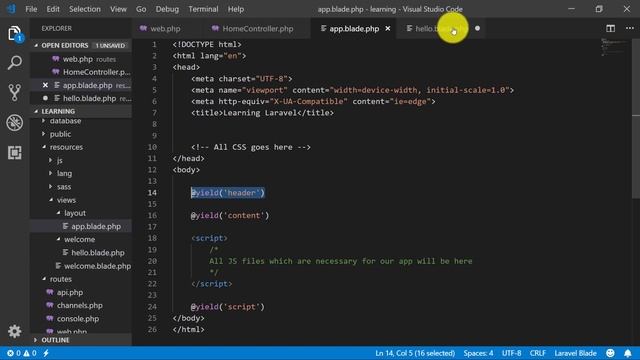Collapse the welcome folder

pos(79,239)
